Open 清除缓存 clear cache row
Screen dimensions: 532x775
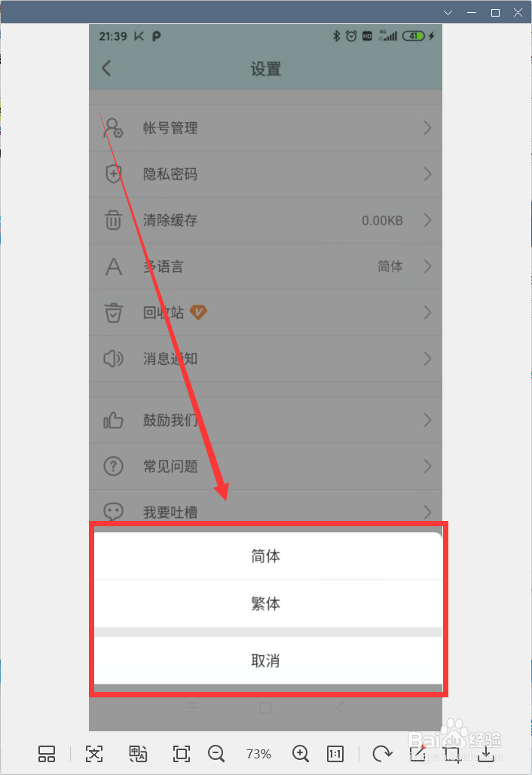click(266, 220)
